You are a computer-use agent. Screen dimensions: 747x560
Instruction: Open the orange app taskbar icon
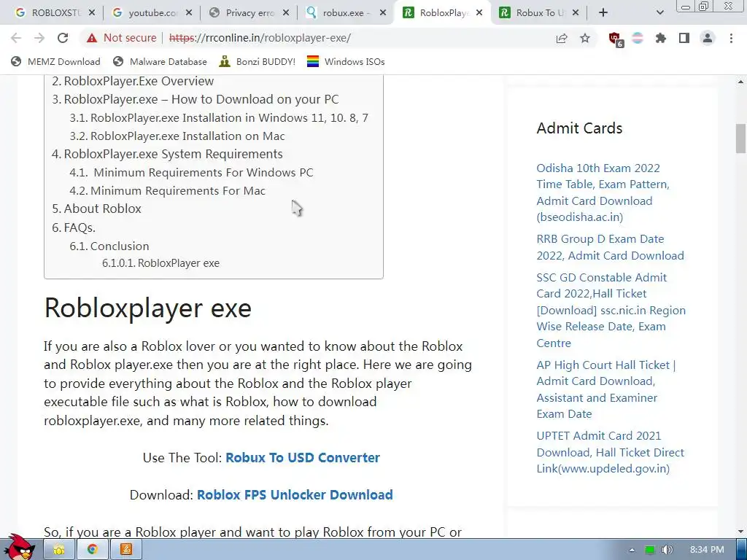click(126, 550)
